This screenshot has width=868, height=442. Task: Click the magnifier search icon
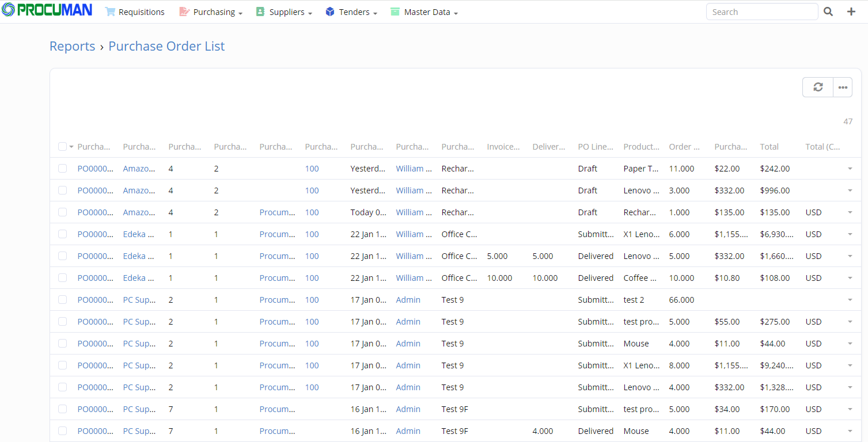point(828,12)
